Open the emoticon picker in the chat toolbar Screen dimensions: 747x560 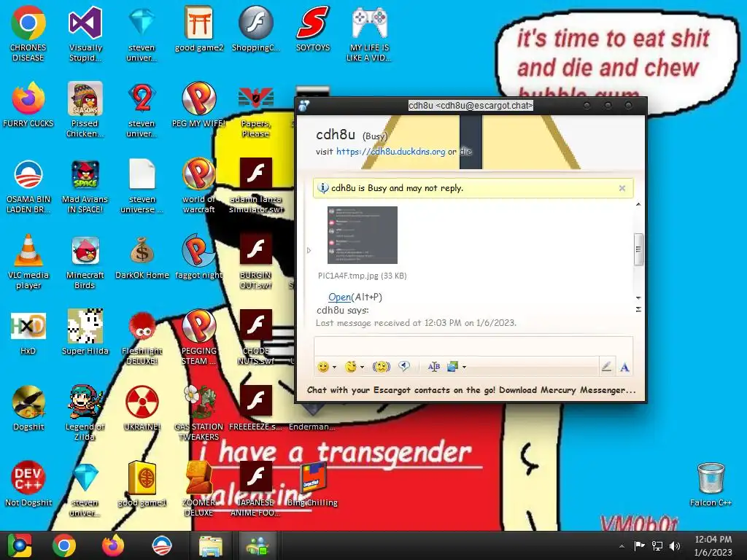click(323, 367)
